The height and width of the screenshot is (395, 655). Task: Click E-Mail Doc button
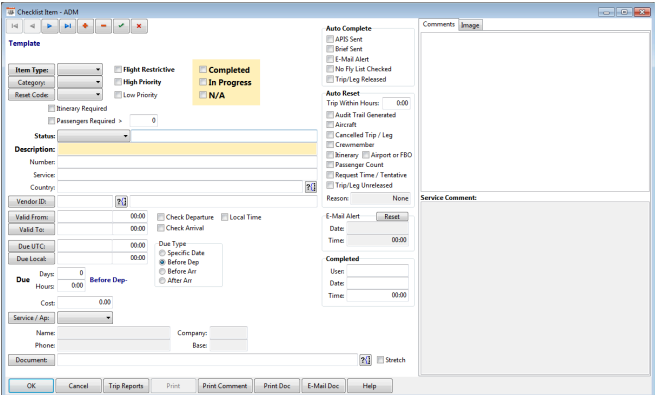(x=323, y=386)
